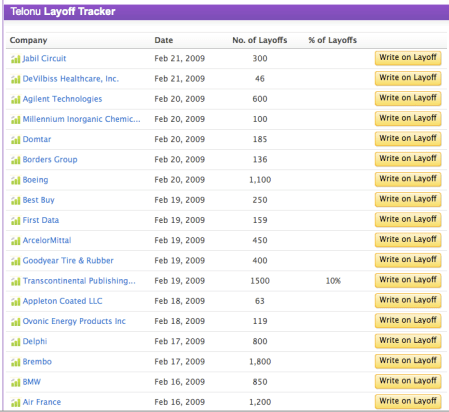This screenshot has height=412, width=449.
Task: Click the chart icon beside Boeing
Action: point(15,180)
